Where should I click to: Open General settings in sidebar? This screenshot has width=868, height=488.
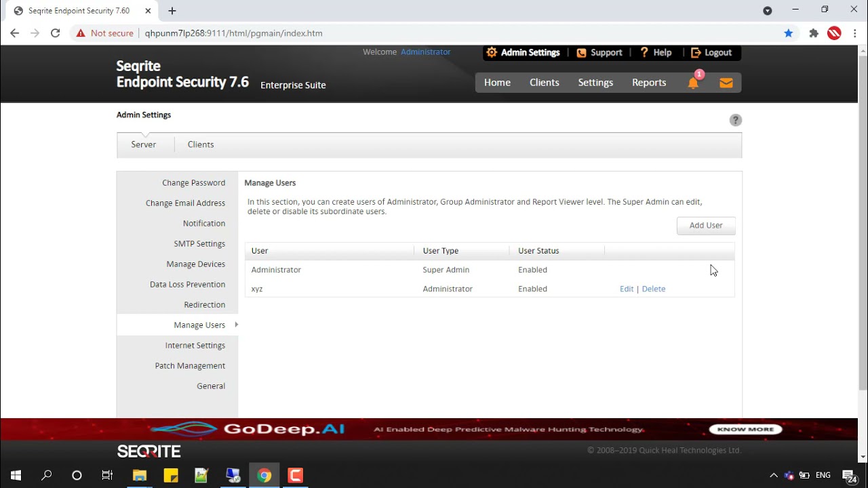click(211, 386)
